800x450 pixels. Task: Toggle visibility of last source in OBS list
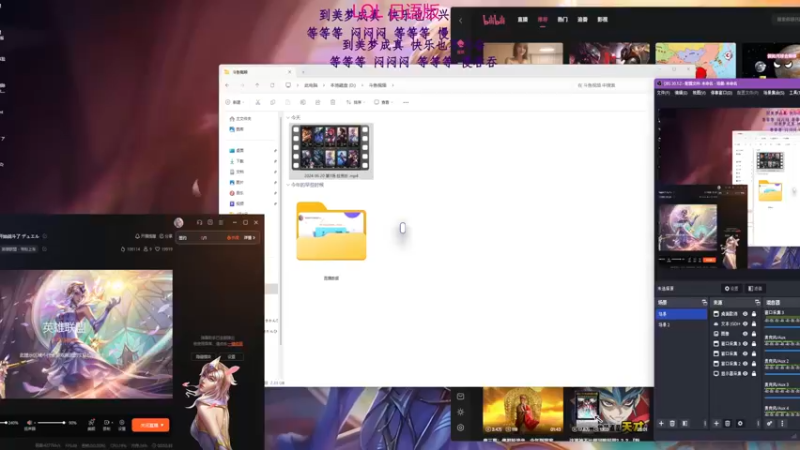coord(745,373)
